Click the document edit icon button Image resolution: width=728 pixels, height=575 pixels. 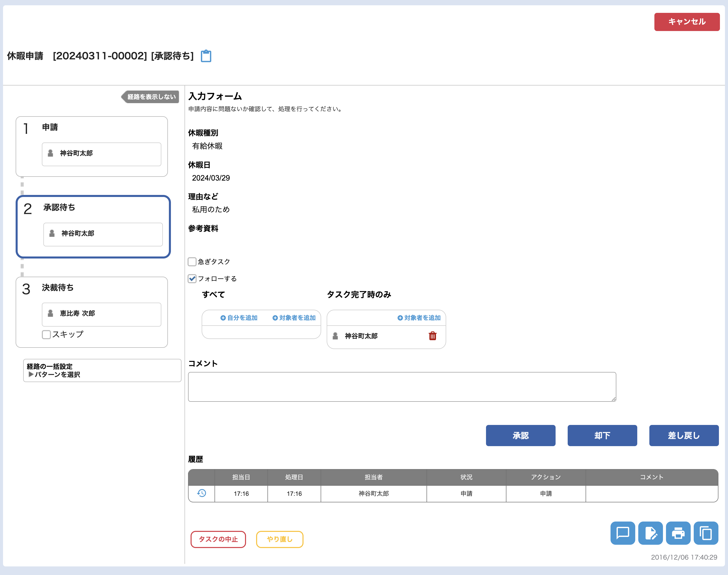tap(651, 533)
